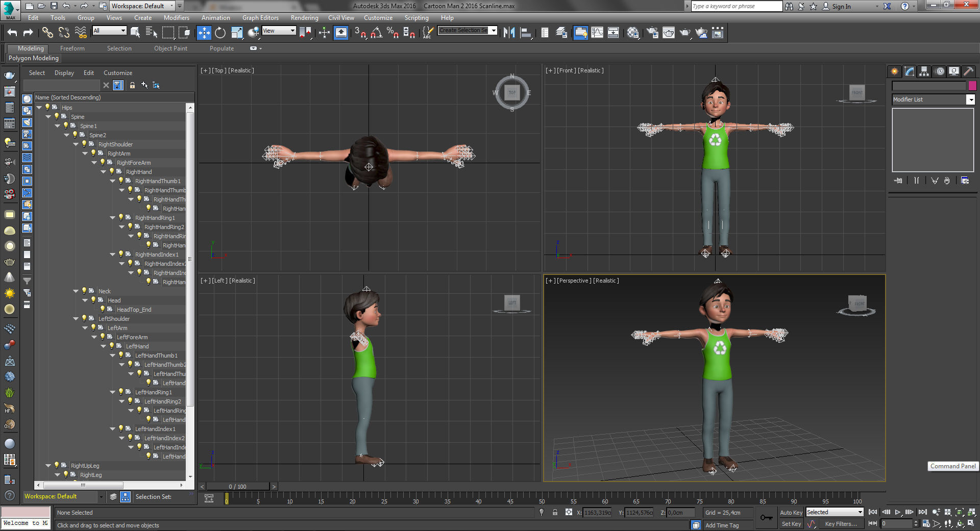Switch to the Object Paint ribbon tab
This screenshot has height=531, width=980.
[x=170, y=48]
